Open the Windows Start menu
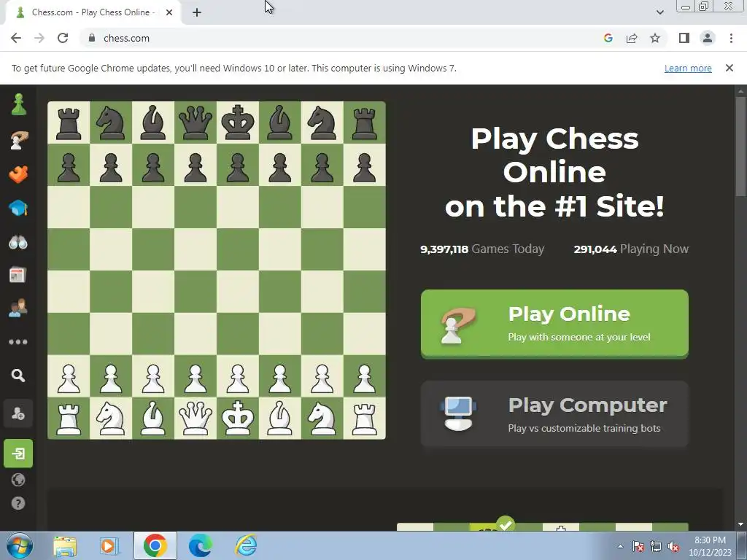Viewport: 747px width, 560px height. point(19,545)
